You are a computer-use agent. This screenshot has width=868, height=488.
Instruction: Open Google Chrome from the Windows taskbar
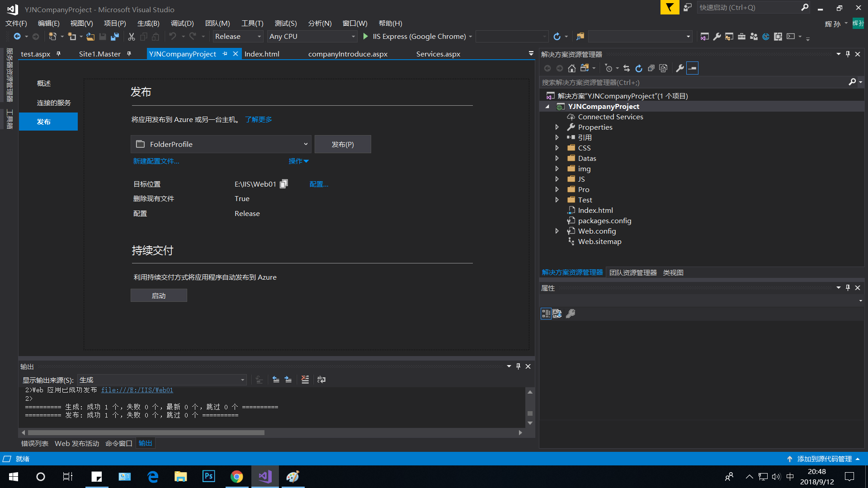(237, 477)
